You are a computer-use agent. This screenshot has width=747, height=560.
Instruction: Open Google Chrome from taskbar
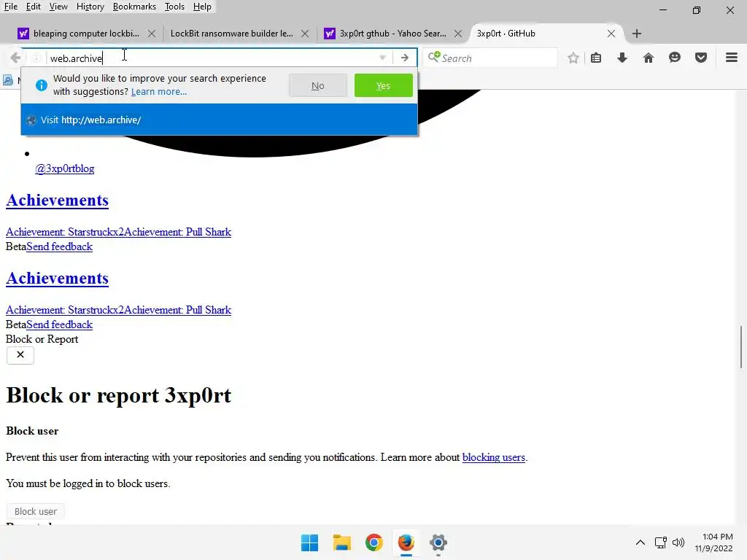point(374,542)
